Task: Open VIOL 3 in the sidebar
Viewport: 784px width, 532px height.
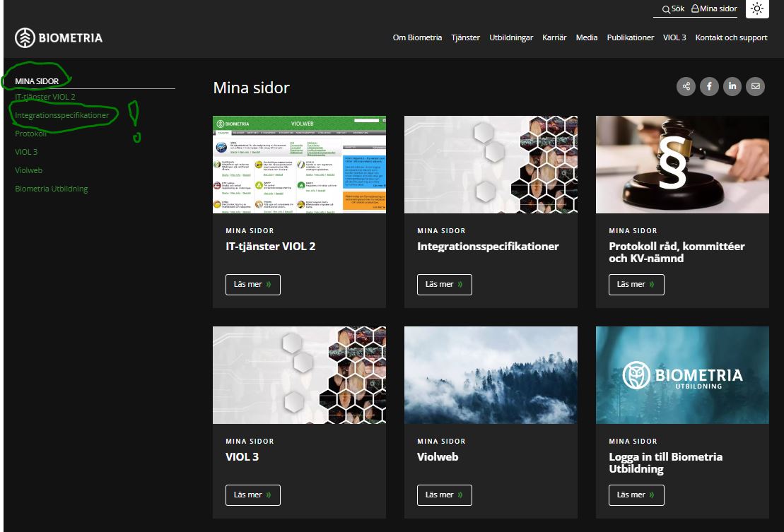Action: (26, 152)
